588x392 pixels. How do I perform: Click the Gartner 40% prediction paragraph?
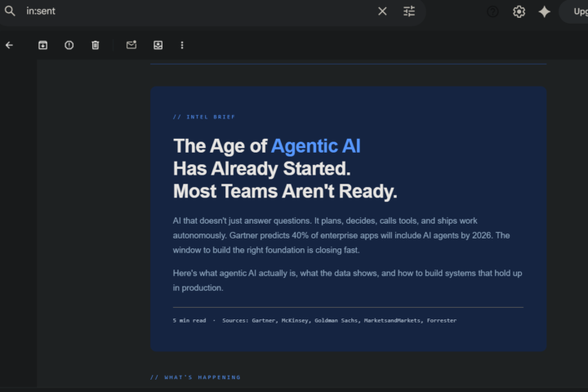pyautogui.click(x=341, y=235)
